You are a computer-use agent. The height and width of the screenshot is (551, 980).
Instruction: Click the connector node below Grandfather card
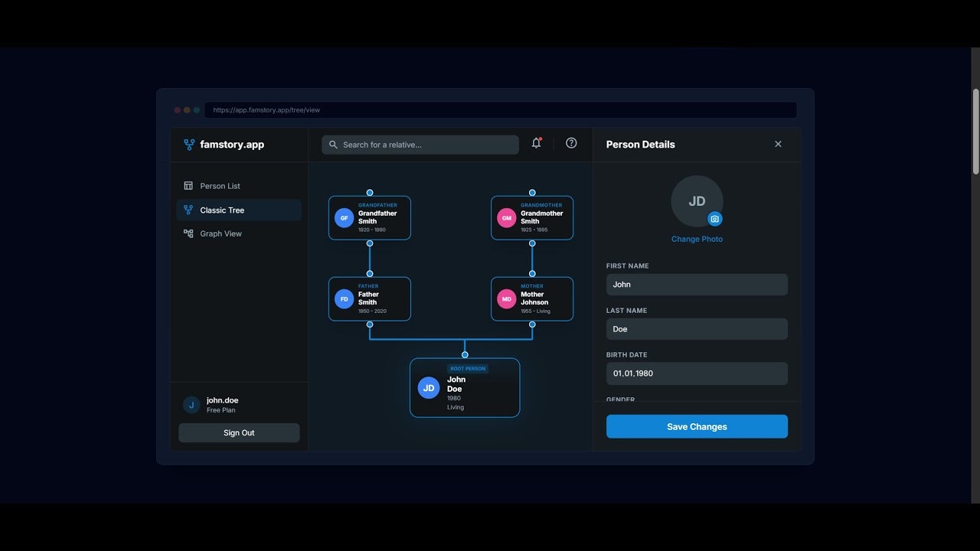click(x=370, y=243)
